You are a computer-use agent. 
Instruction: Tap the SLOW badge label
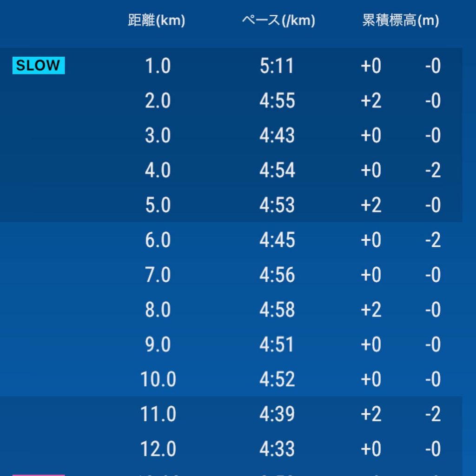tap(39, 65)
